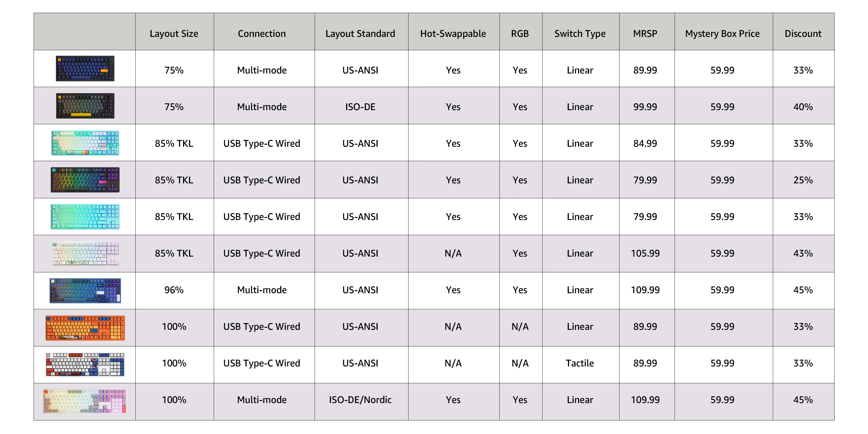Click the 105.99 MRSP value

point(645,253)
